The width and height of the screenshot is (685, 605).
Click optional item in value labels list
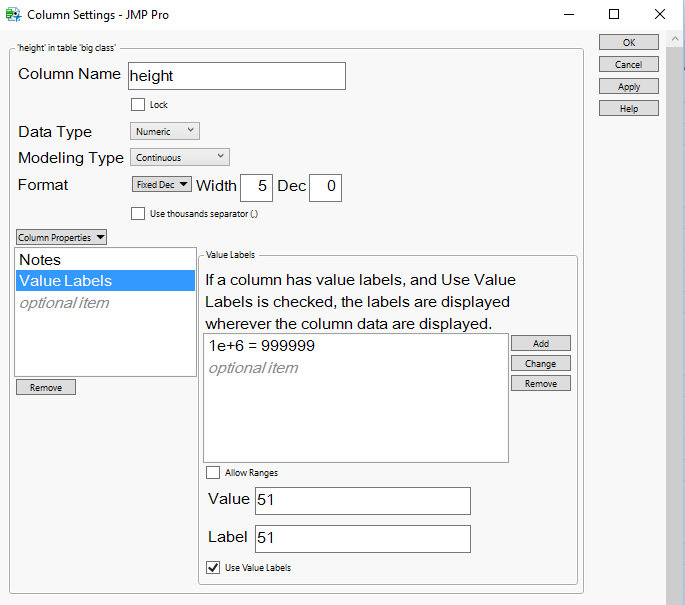(x=356, y=368)
